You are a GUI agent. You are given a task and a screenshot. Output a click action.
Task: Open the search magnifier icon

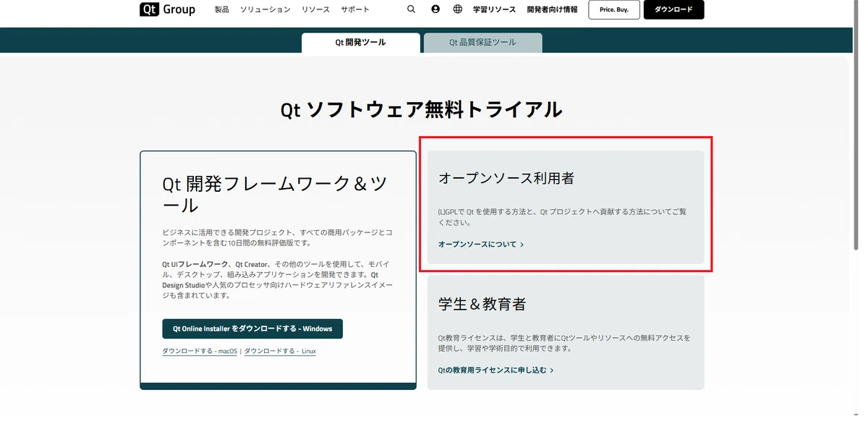[x=411, y=9]
